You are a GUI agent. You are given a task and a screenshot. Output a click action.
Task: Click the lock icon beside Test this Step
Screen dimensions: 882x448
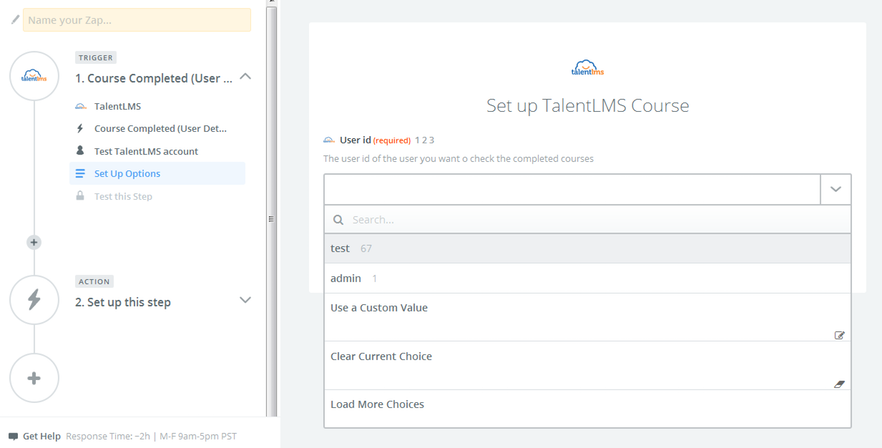point(80,196)
